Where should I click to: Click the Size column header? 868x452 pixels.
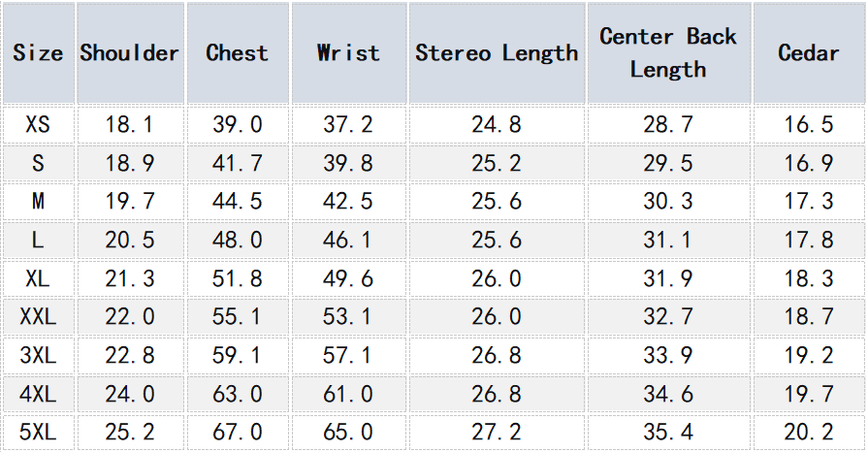pyautogui.click(x=38, y=53)
